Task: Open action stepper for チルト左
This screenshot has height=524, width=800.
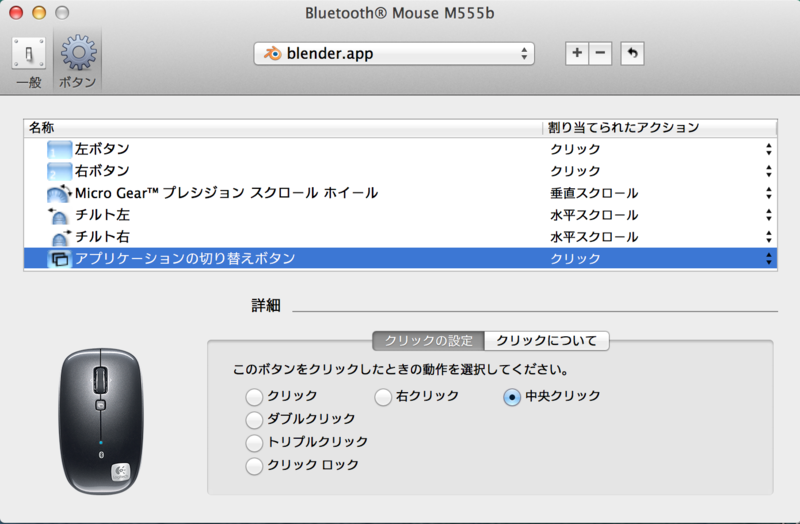Action: (768, 215)
